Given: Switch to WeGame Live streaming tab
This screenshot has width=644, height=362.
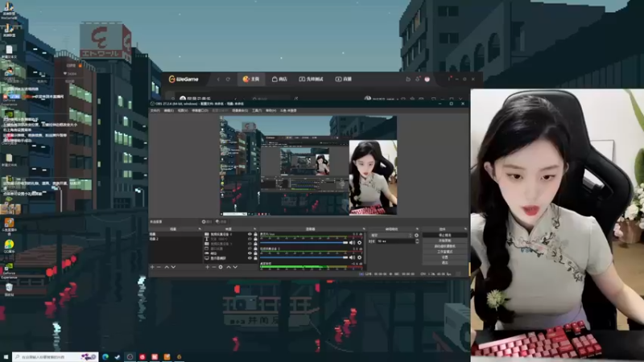Looking at the screenshot, I should (344, 79).
